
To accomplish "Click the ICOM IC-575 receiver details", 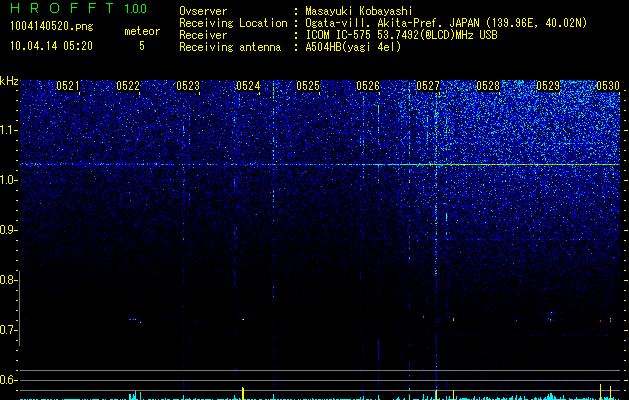I will click(402, 35).
